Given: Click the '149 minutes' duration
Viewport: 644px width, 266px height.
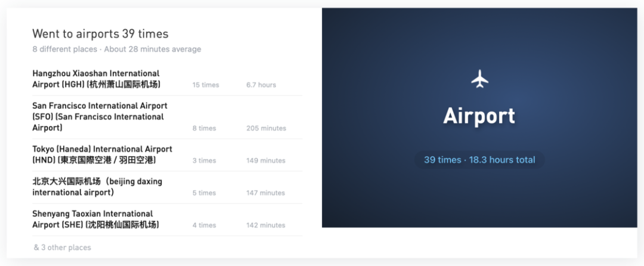Looking at the screenshot, I should pos(266,160).
